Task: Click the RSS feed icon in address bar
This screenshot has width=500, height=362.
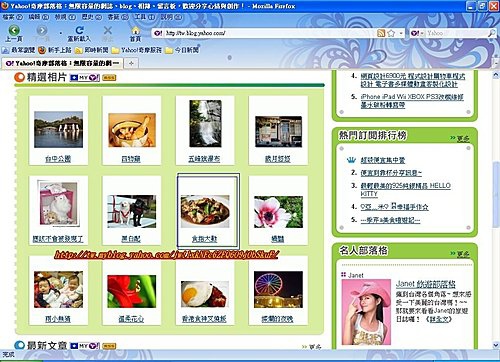Action: pos(381,33)
